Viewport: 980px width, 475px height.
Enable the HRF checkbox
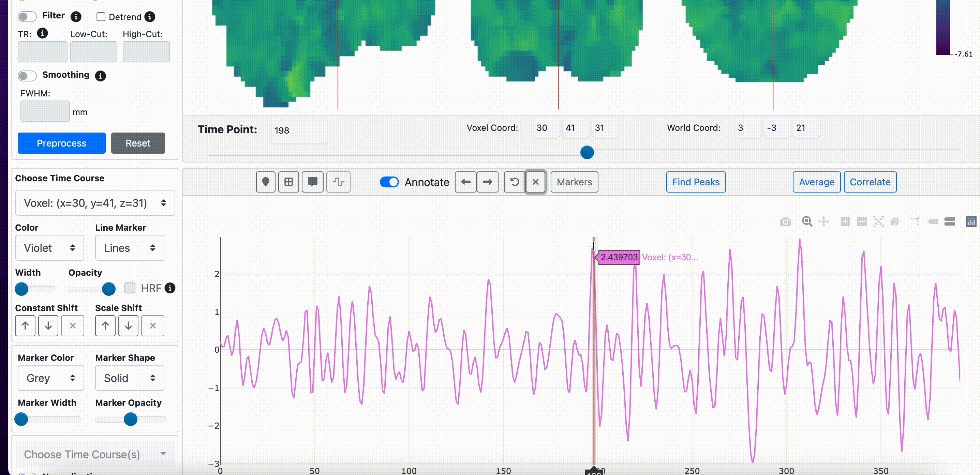coord(130,288)
